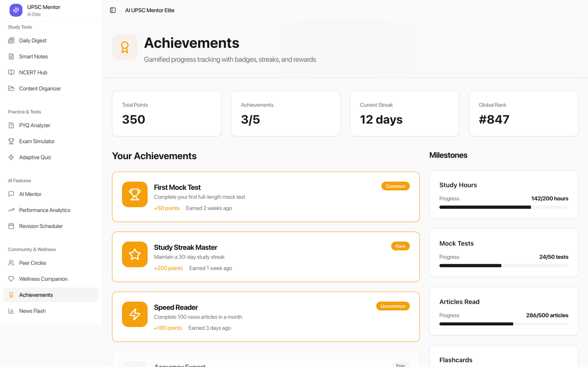Click the Daily Digest newspaper icon
The image size is (588, 367).
point(11,40)
